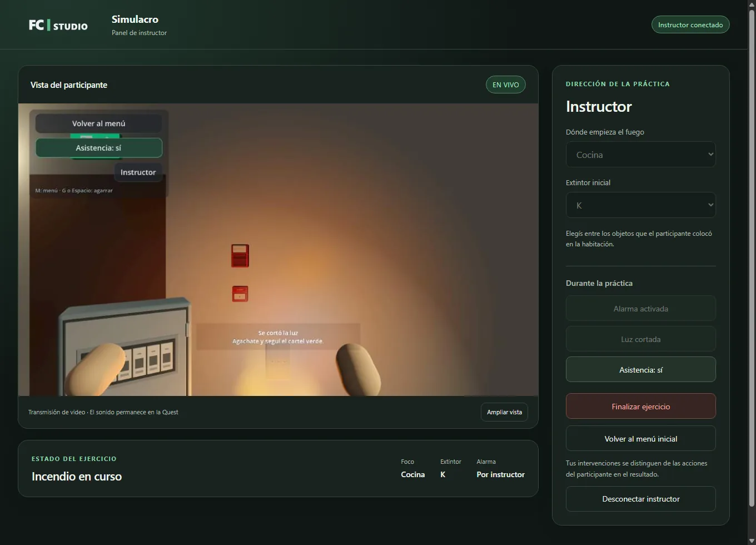This screenshot has height=545, width=756.
Task: Click the 'DIRECCIÓN DE LA PRÁCTICA' label
Action: 618,84
